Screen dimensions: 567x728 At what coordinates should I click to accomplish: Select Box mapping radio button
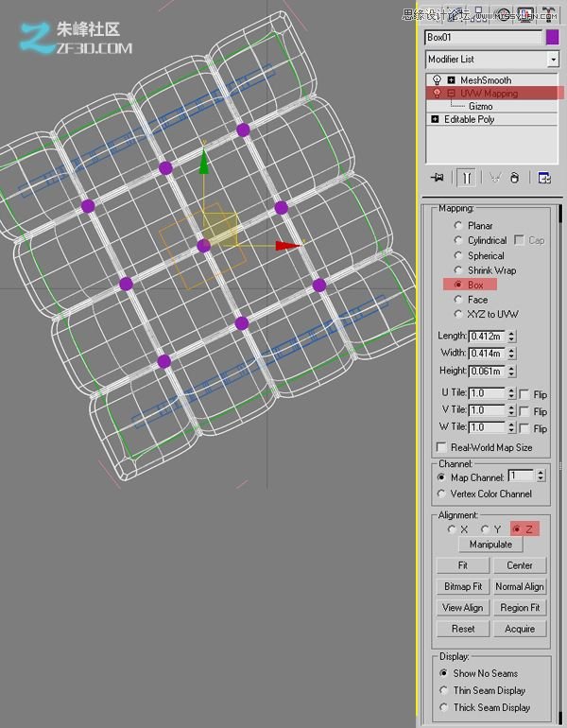(458, 285)
